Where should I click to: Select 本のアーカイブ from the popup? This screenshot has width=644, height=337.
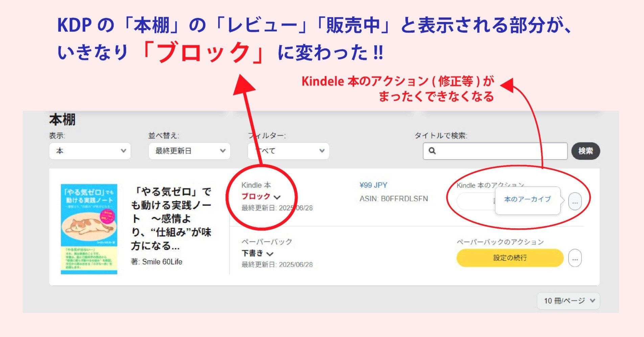point(528,199)
